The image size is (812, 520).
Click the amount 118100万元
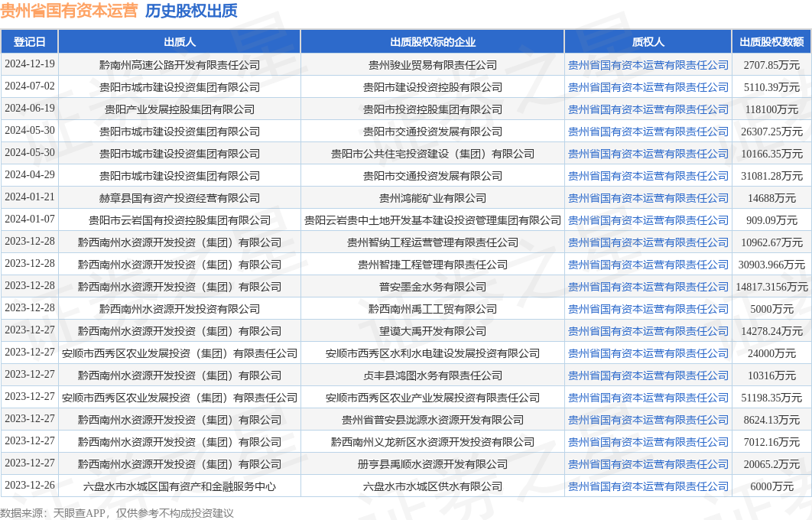pyautogui.click(x=771, y=110)
